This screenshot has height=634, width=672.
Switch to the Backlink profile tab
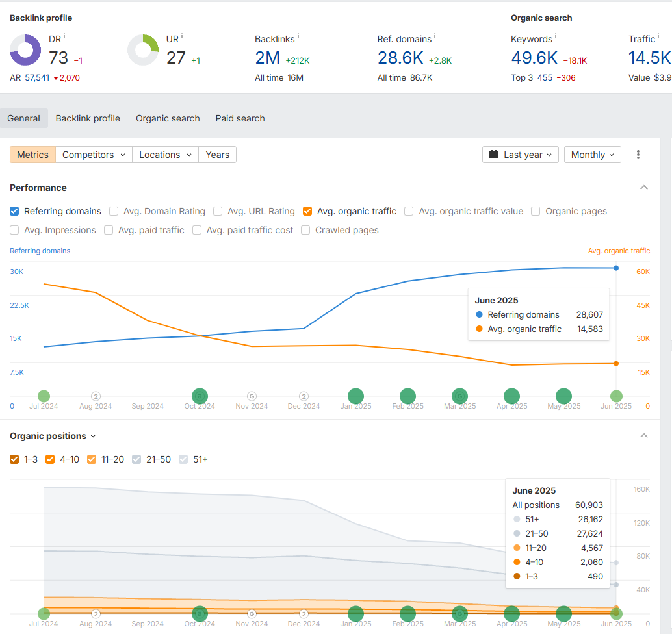click(x=88, y=118)
